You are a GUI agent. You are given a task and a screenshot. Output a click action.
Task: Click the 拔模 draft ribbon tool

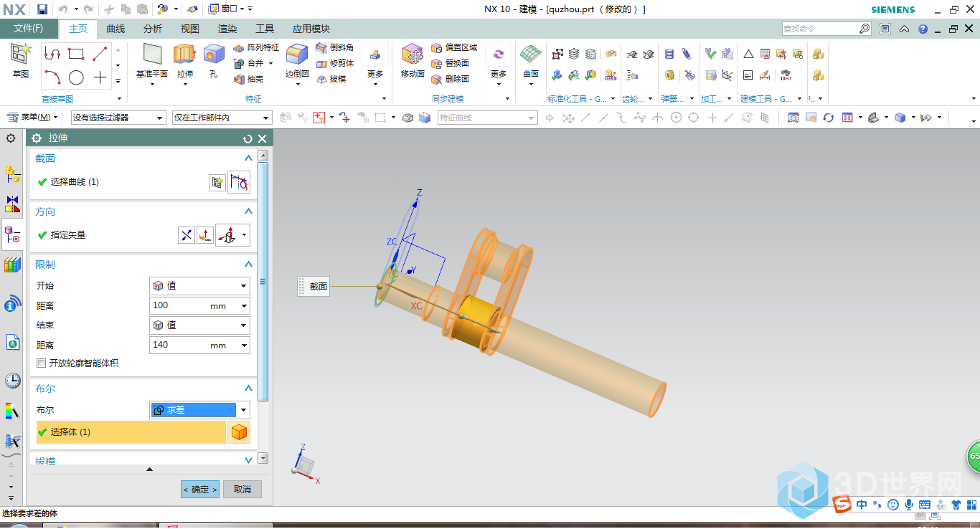331,79
